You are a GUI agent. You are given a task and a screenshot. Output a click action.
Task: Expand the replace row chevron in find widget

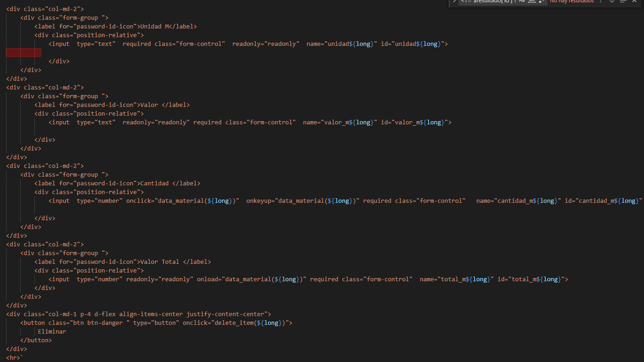click(x=454, y=1)
